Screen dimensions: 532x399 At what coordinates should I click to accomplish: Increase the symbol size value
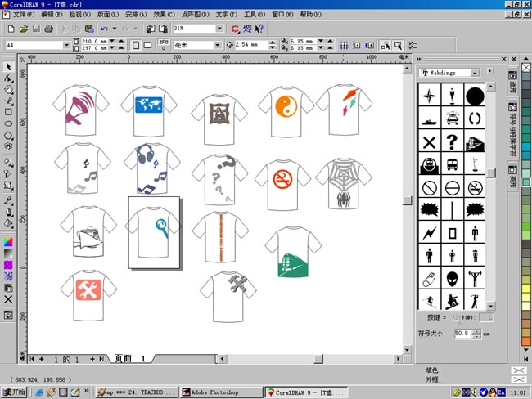476,331
